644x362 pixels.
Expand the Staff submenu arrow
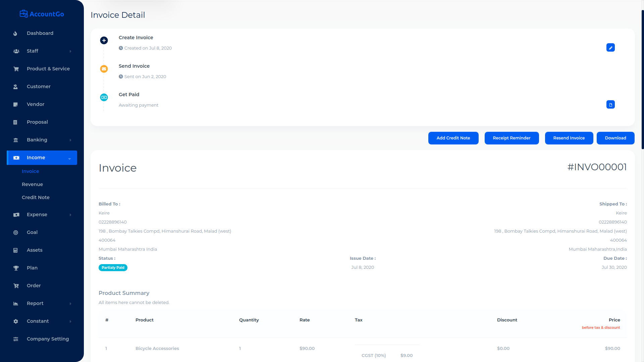[x=70, y=51]
